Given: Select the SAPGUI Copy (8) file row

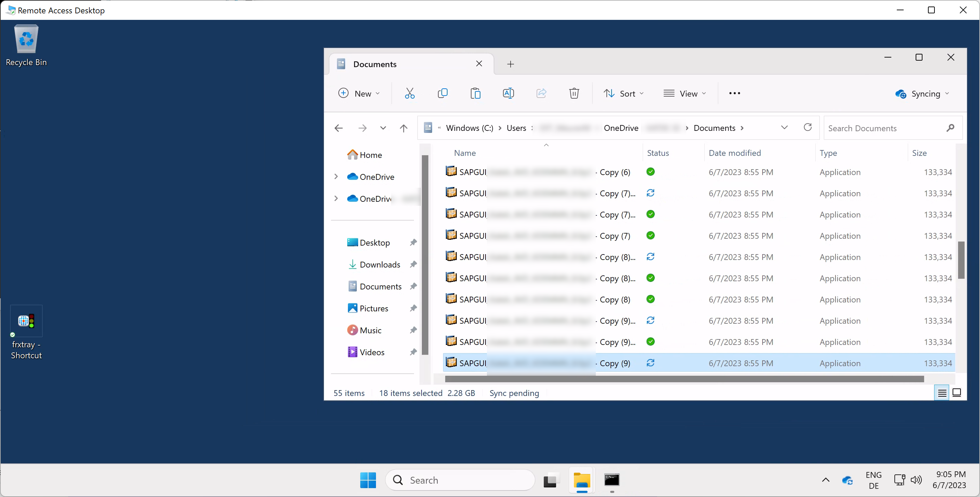Looking at the screenshot, I should coord(699,299).
